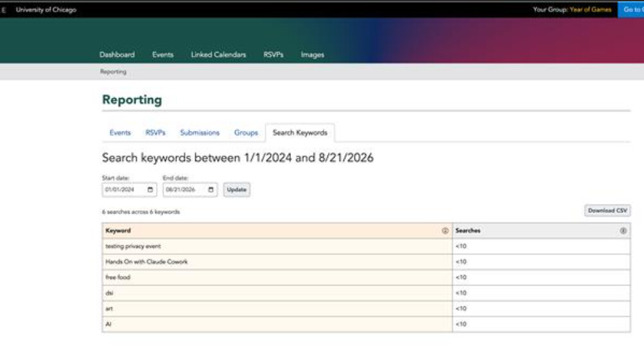
Task: Select the 'art' keyword cell
Action: [277, 309]
